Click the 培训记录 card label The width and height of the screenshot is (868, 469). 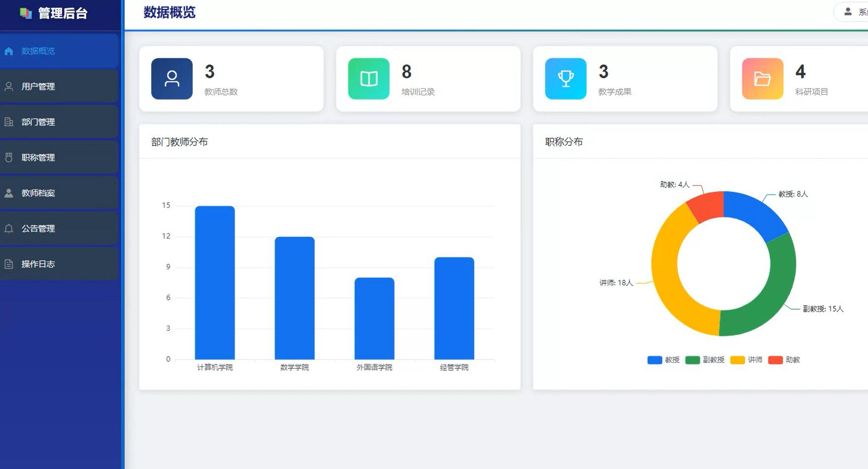[418, 92]
